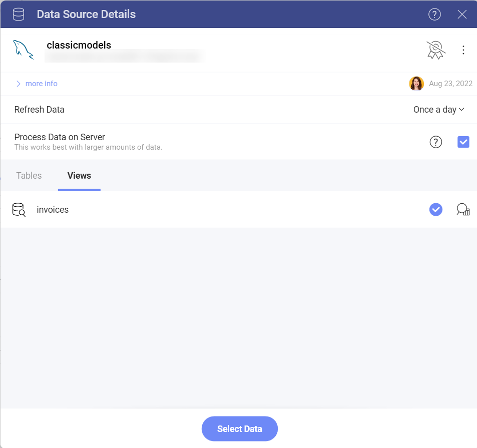
Task: Click the classicmodels data source name
Action: click(x=79, y=45)
